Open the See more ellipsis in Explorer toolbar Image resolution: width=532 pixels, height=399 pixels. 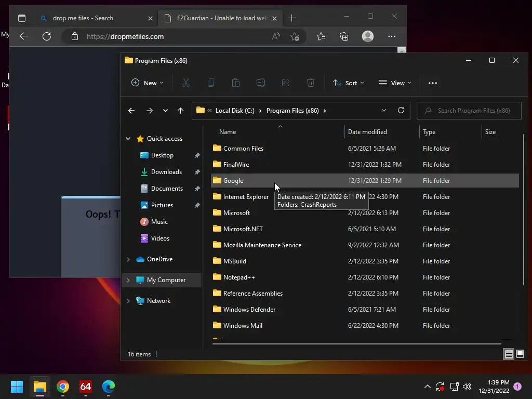433,83
